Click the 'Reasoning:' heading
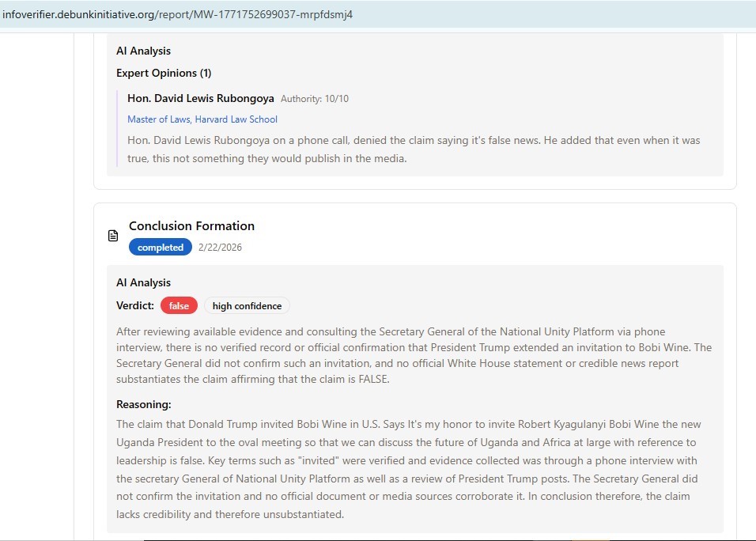 pos(144,405)
